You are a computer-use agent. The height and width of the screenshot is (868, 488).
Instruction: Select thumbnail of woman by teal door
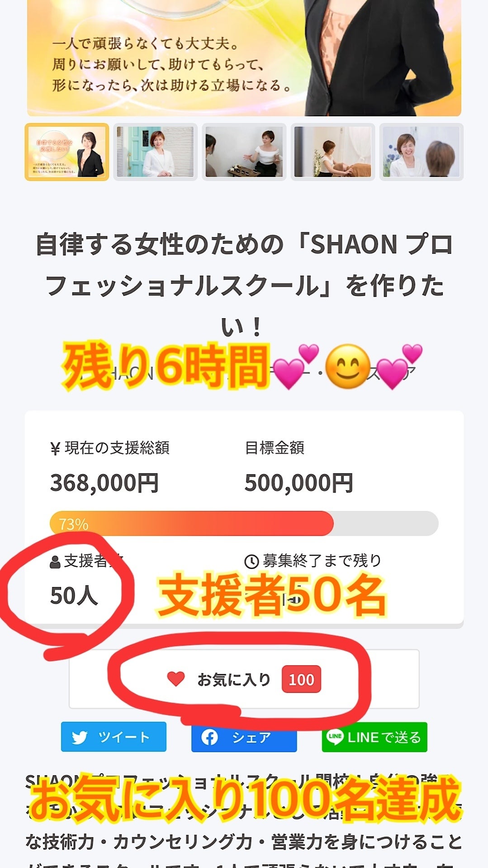click(x=155, y=152)
